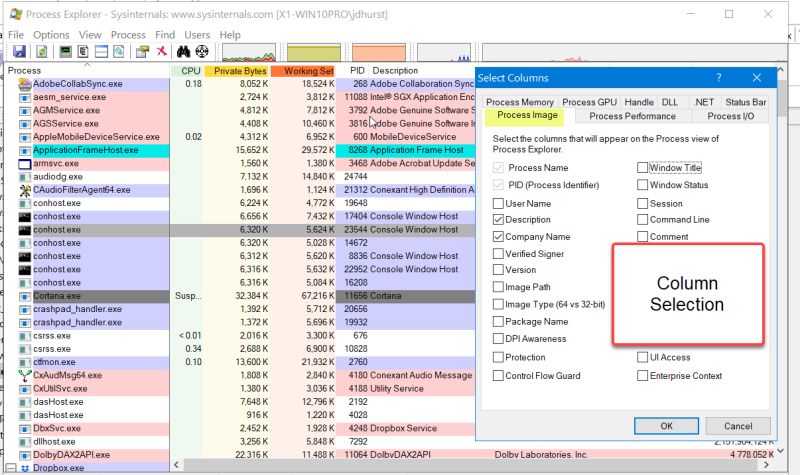Click the CxAudMsg64.exe process icon
Image resolution: width=800 pixels, height=475 pixels.
pyautogui.click(x=24, y=376)
